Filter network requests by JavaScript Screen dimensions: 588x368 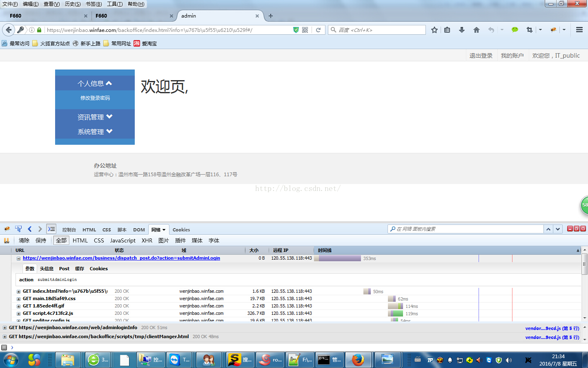click(x=122, y=240)
